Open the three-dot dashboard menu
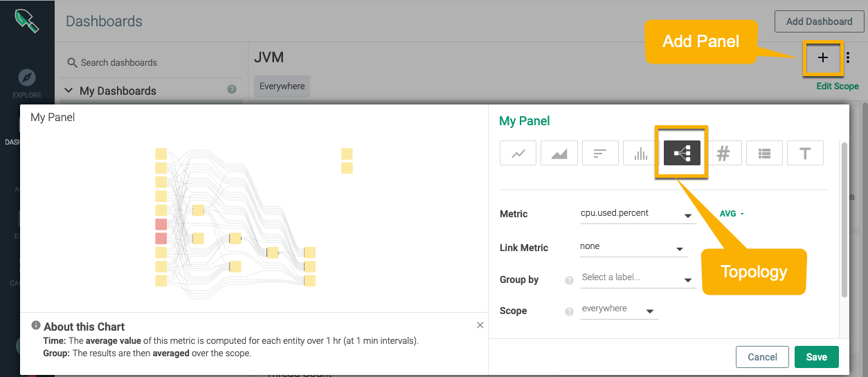The height and width of the screenshot is (377, 868). pyautogui.click(x=849, y=58)
